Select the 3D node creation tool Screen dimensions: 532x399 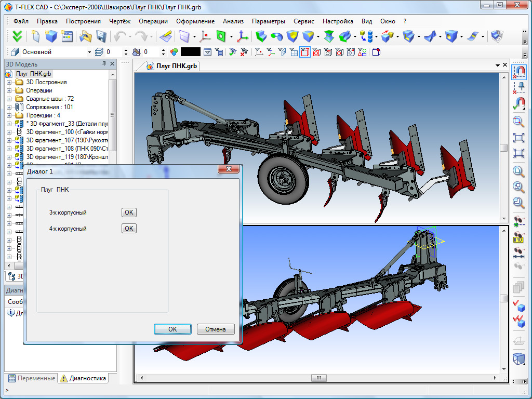[x=205, y=36]
